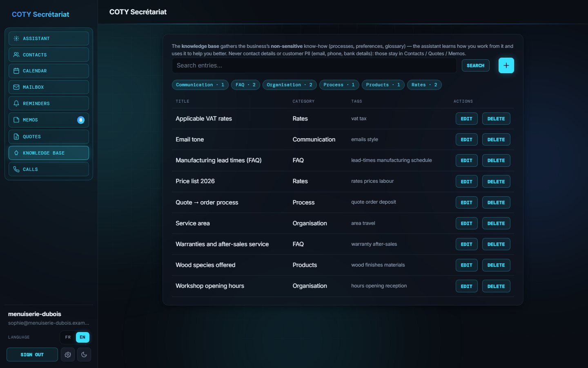Filter by Products category chip
Image resolution: width=588 pixels, height=368 pixels.
pos(383,85)
